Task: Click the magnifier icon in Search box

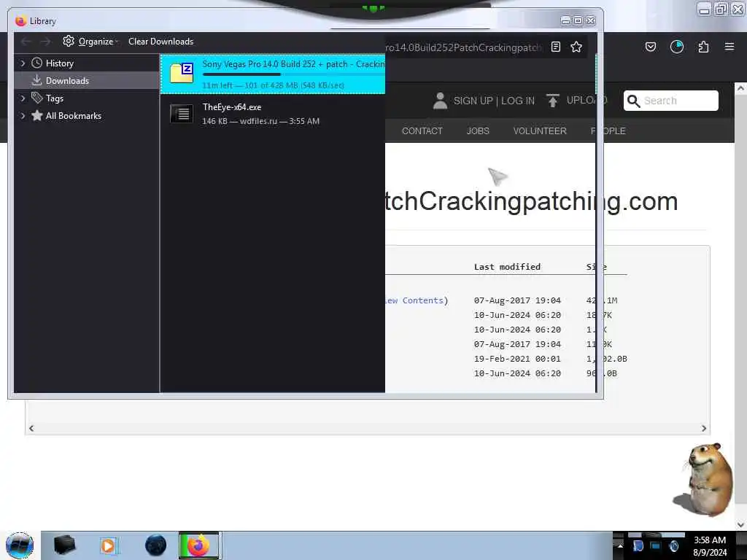Action: coord(634,101)
